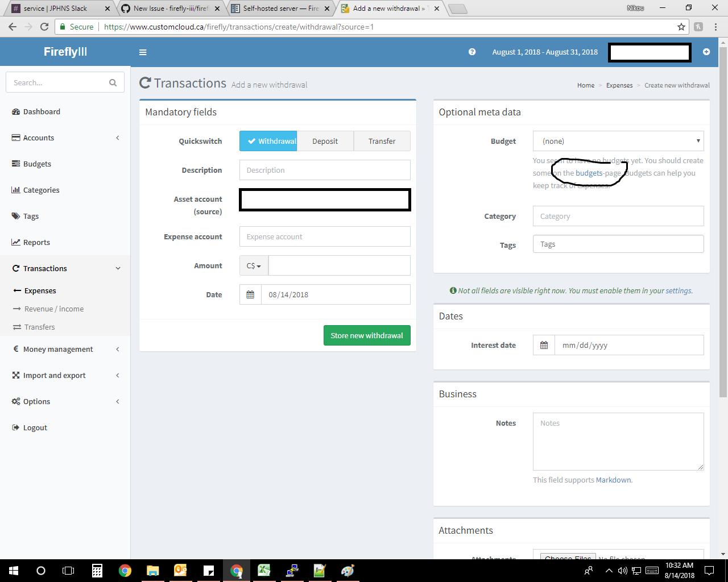Open calendar icon for Interest date
The width and height of the screenshot is (728, 582).
[x=544, y=345]
